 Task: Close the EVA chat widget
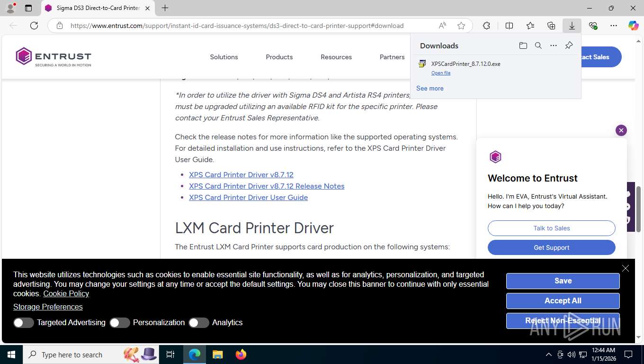pyautogui.click(x=621, y=130)
